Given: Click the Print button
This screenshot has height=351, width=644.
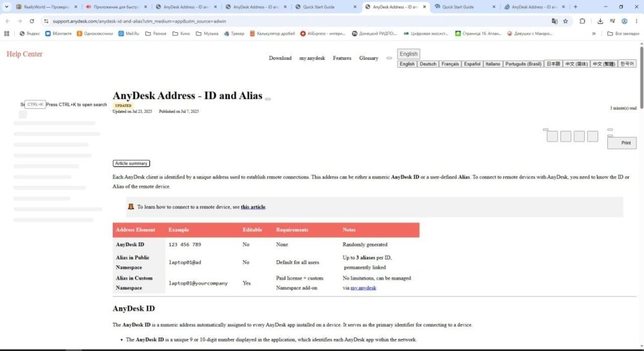Looking at the screenshot, I should click(622, 143).
